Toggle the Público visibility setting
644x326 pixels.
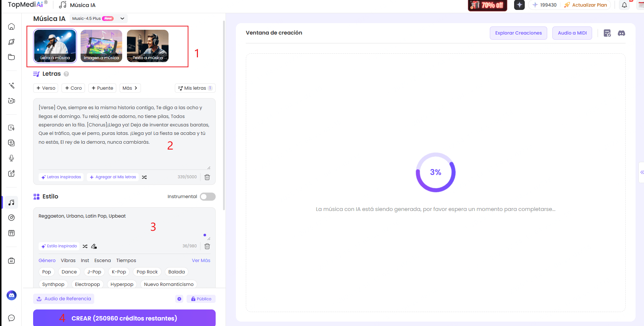point(201,299)
